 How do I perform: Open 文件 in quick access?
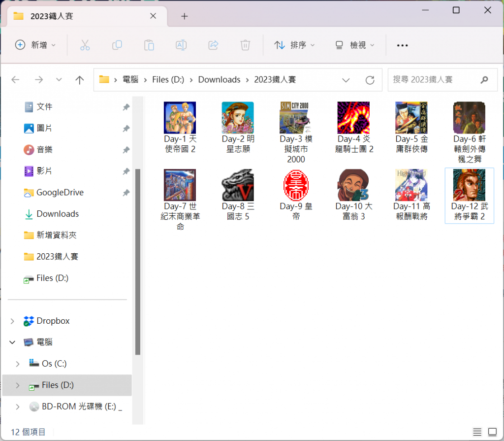point(44,107)
